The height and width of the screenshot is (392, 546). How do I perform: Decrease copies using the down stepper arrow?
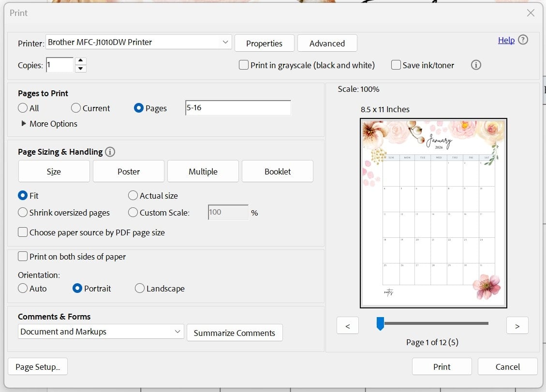point(81,68)
